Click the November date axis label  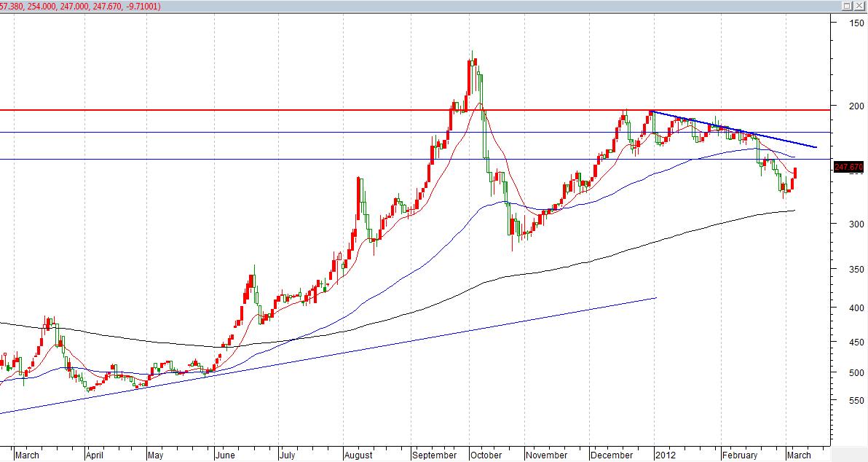(x=546, y=455)
